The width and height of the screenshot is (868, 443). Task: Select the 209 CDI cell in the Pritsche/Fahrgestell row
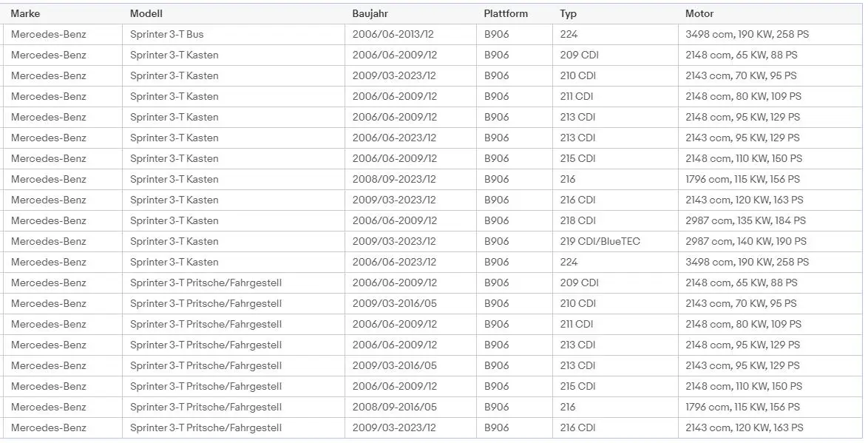579,283
